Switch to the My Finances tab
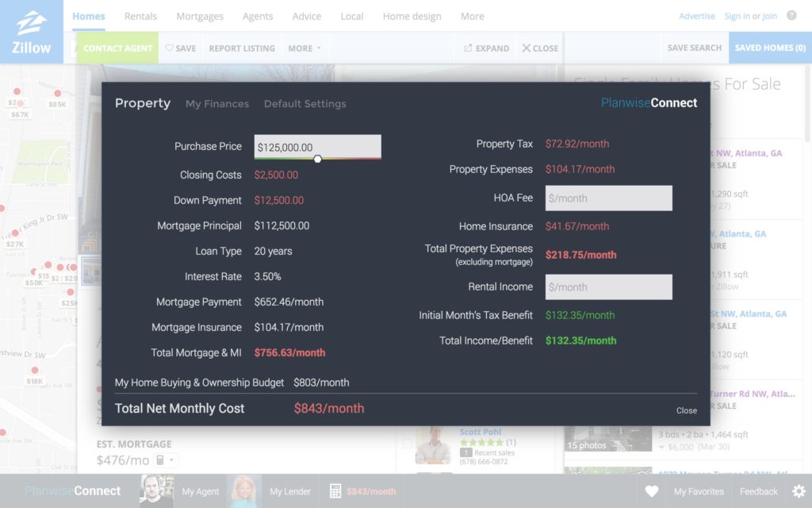 [x=217, y=104]
